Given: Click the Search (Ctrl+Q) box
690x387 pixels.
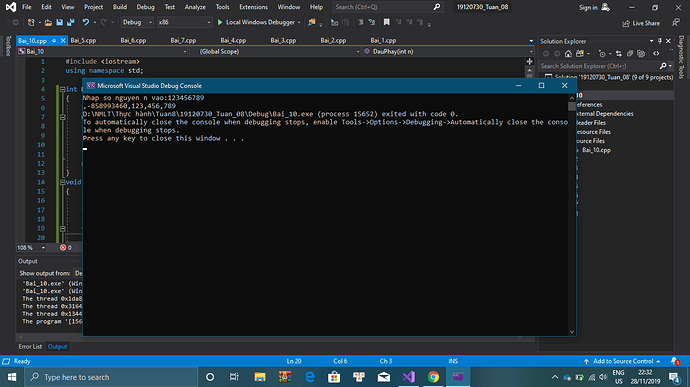Looking at the screenshot, I should pyautogui.click(x=387, y=7).
